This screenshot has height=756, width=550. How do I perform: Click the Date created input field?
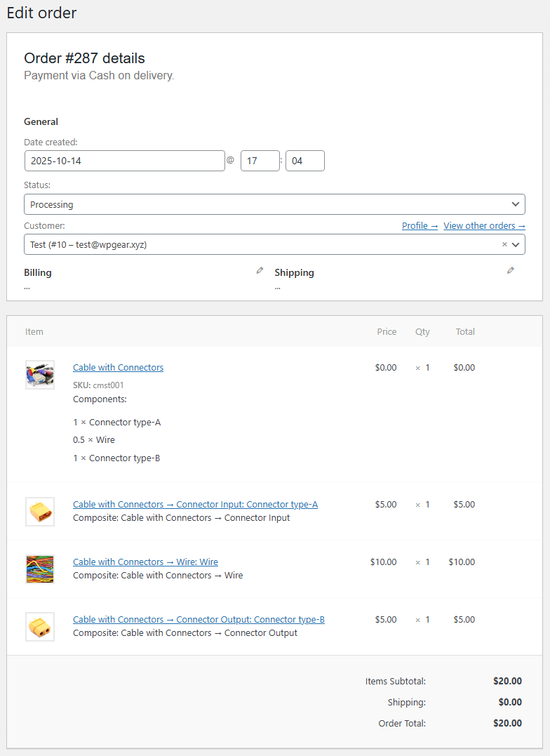(125, 161)
